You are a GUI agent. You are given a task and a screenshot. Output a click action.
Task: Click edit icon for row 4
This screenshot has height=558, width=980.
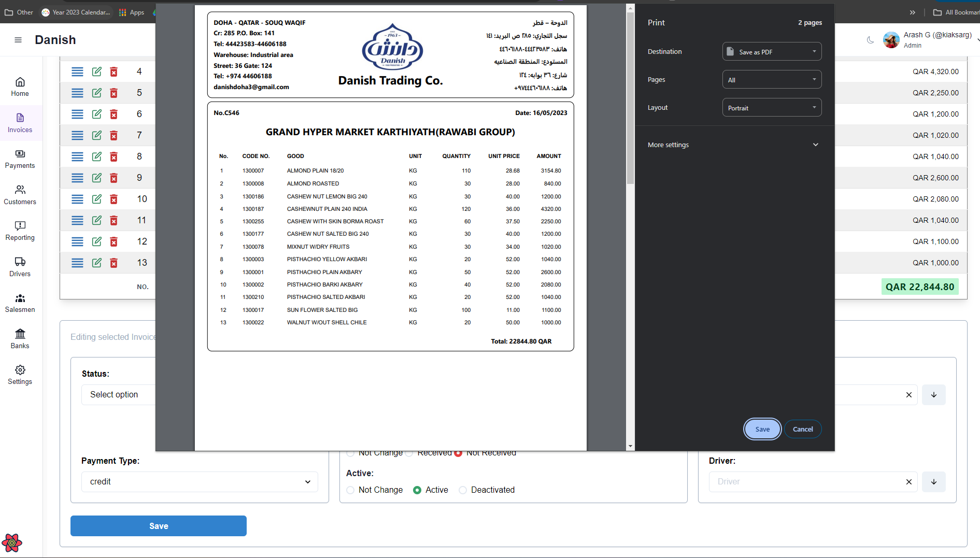(96, 71)
